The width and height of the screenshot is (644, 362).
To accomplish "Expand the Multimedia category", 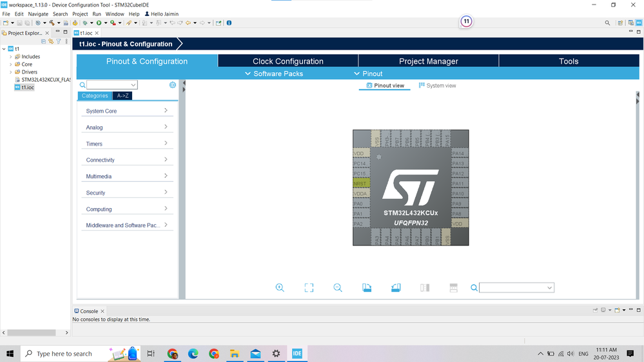I will point(127,176).
